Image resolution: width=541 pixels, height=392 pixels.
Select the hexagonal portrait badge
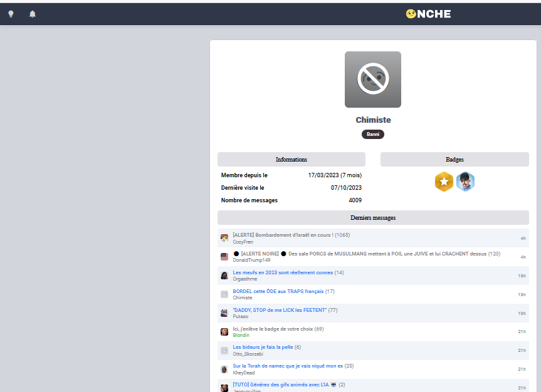coord(465,182)
